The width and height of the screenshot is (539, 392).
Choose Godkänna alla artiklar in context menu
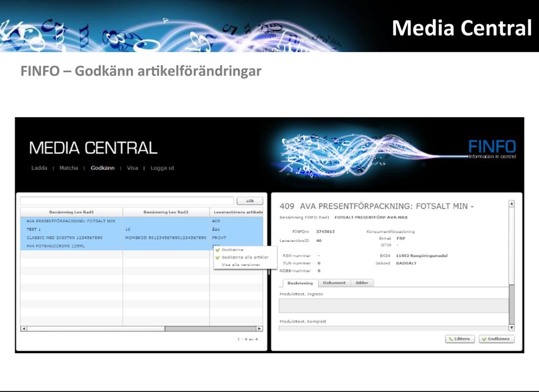click(x=245, y=257)
